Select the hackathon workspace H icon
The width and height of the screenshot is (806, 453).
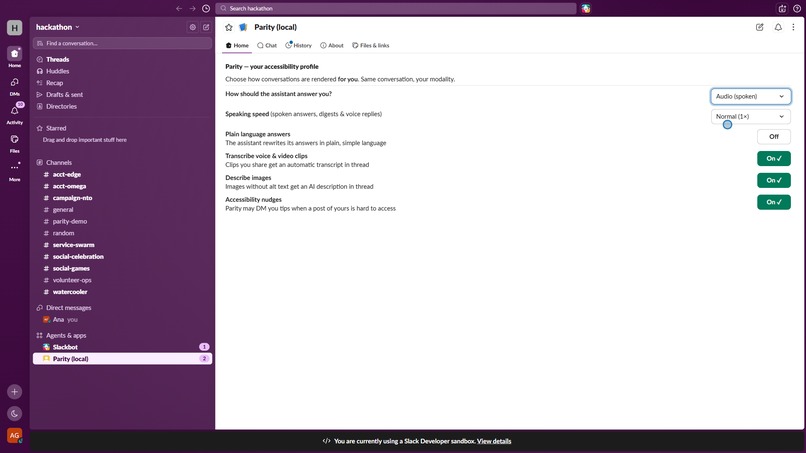click(14, 28)
